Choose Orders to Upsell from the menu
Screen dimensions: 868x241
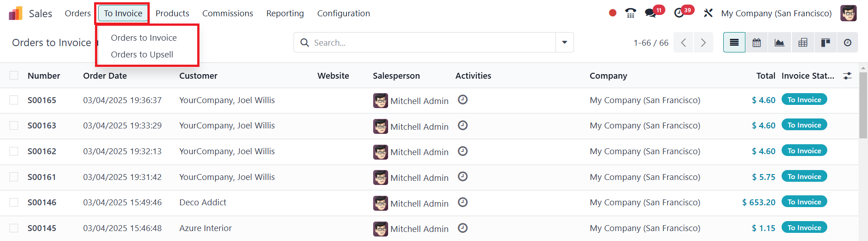tap(142, 55)
